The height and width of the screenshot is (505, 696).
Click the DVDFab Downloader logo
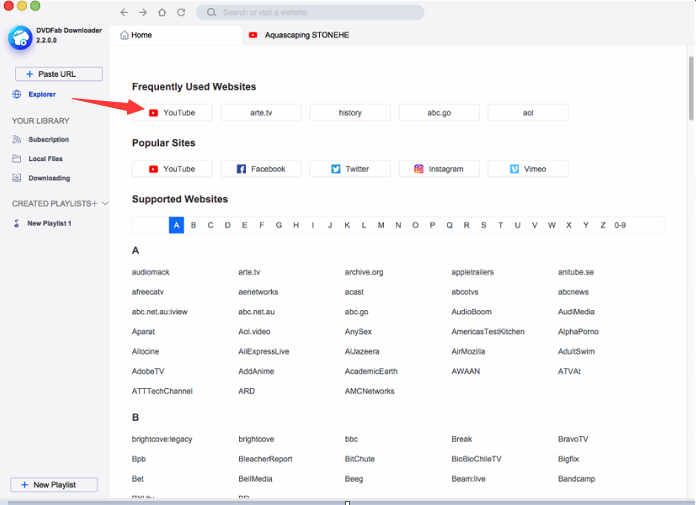20,38
